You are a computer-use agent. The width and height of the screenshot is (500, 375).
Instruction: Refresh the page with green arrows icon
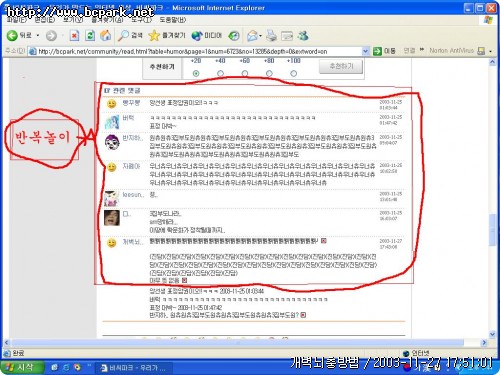90,36
